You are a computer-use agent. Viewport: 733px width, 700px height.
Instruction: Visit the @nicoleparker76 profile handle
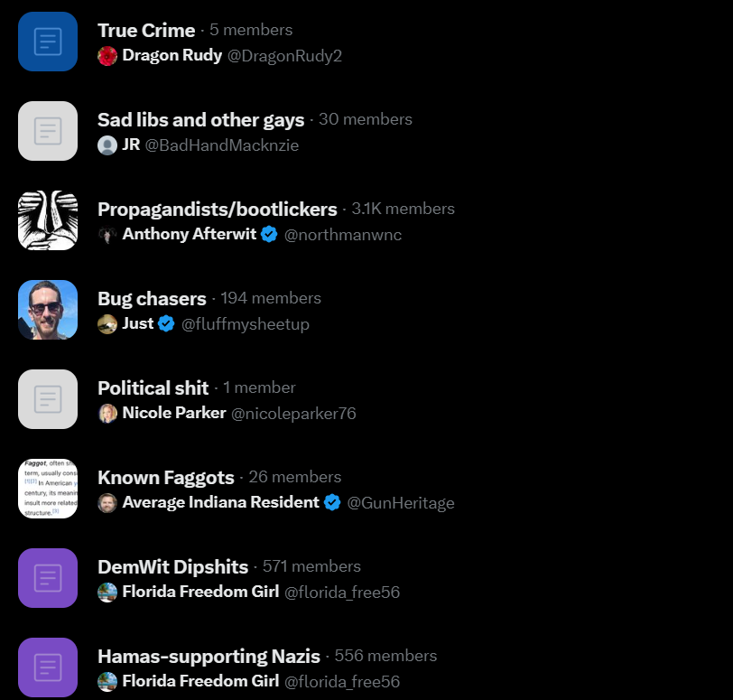(x=293, y=414)
